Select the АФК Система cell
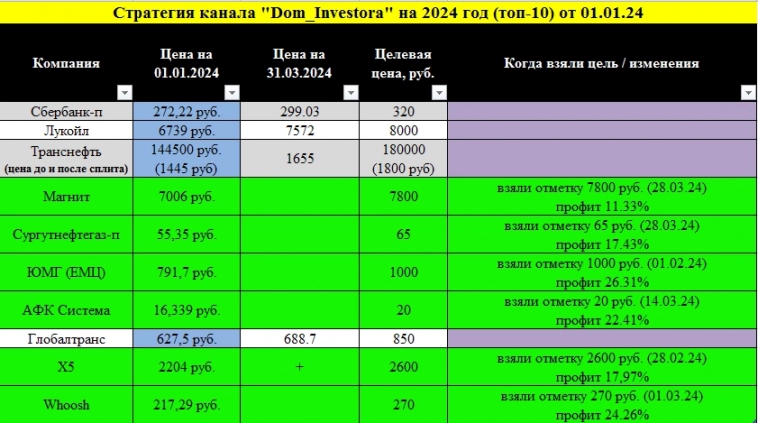Viewport: 758px width, 423px height. pos(66,310)
